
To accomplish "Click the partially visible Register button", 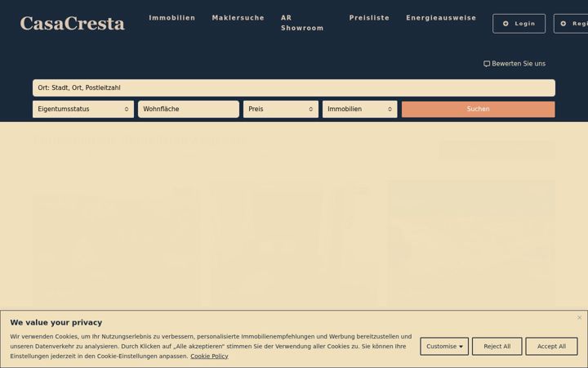I will point(571,24).
